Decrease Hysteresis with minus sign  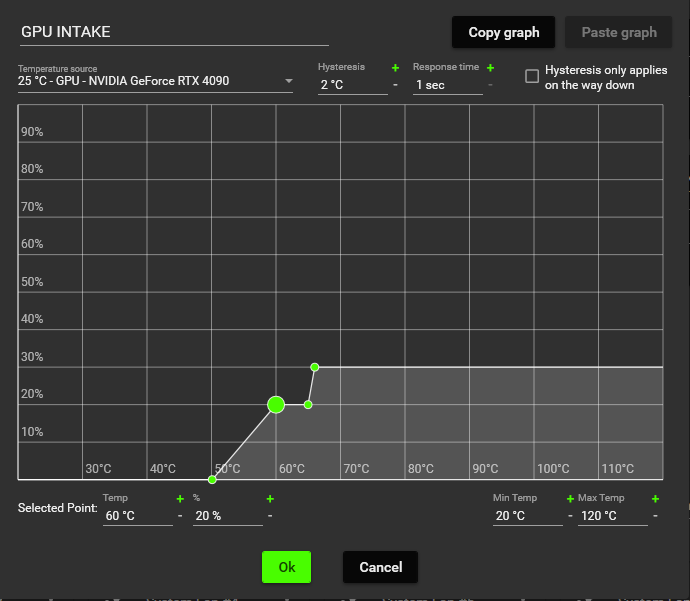[x=395, y=84]
